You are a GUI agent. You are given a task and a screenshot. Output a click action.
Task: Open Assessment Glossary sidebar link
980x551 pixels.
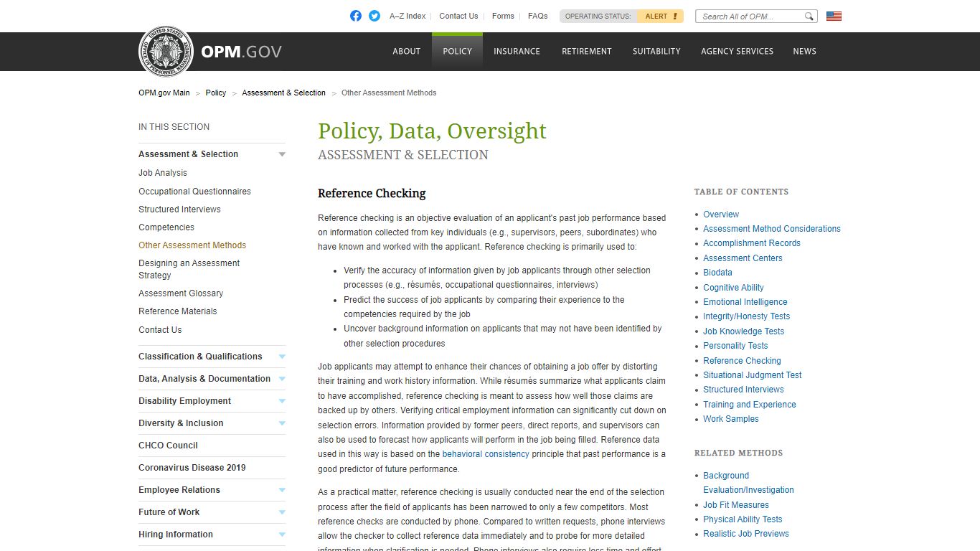[181, 293]
